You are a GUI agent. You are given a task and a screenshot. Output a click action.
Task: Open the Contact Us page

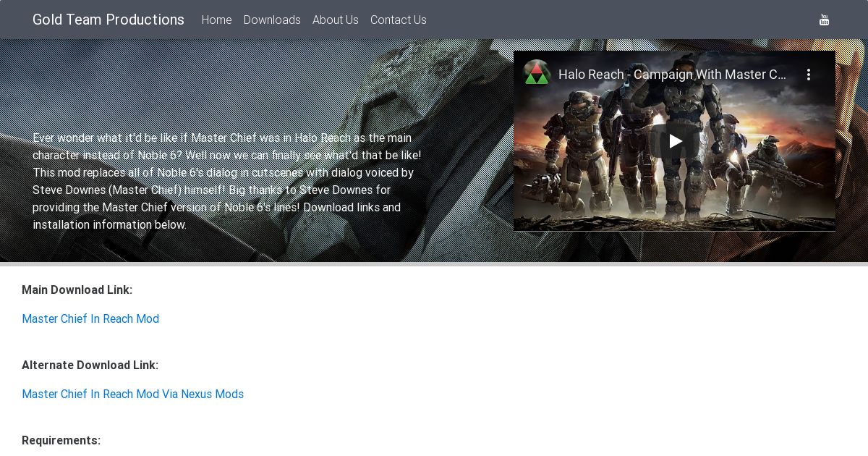click(x=399, y=20)
